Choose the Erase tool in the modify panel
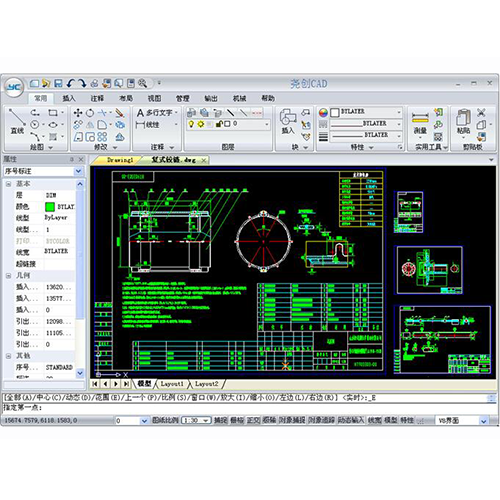 pos(120,113)
